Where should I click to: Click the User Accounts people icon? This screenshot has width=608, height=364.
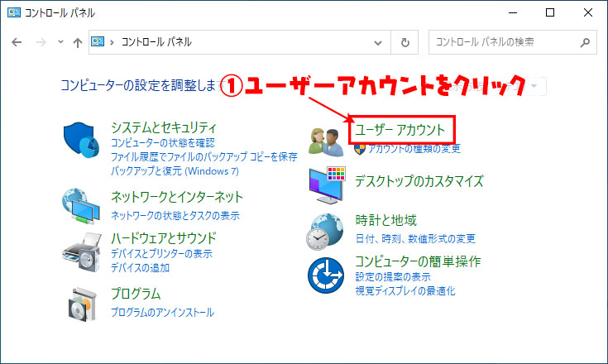click(x=326, y=142)
